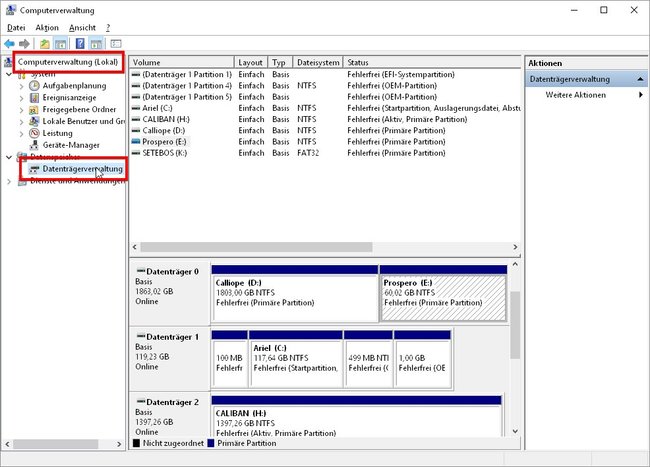Sort by the Dateisystem column header
This screenshot has height=467, width=650.
coord(318,63)
